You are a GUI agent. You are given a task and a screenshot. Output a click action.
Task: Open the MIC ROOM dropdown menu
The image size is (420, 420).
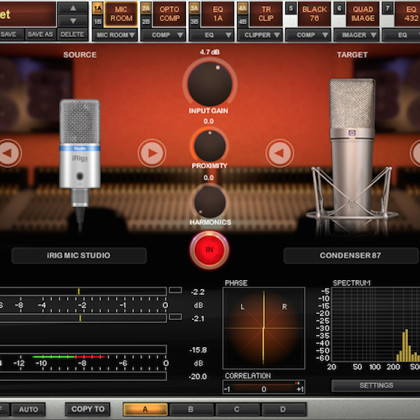click(115, 35)
